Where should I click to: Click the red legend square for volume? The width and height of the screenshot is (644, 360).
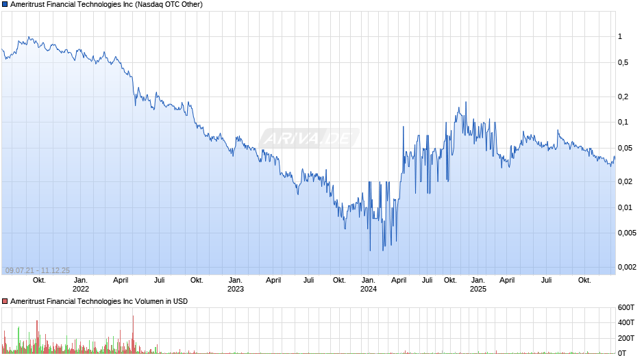coord(5,301)
